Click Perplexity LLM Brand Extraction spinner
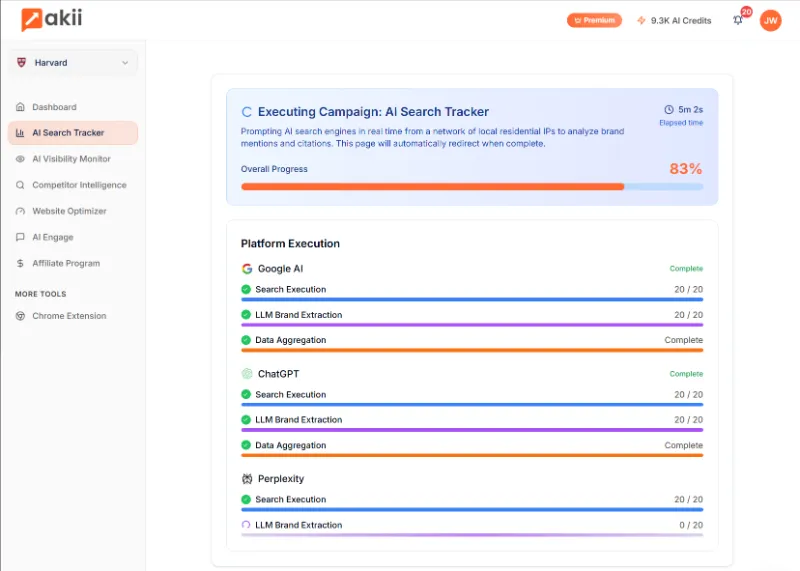Screen dimensions: 800x571 point(246,525)
